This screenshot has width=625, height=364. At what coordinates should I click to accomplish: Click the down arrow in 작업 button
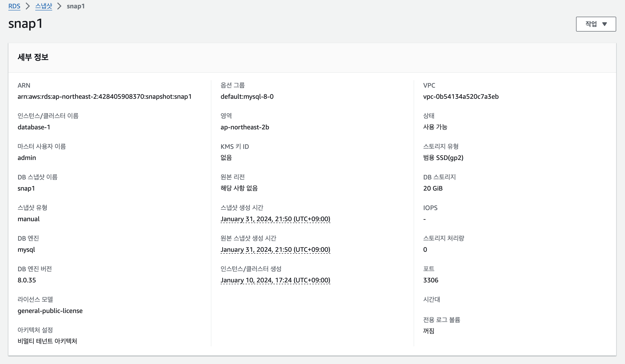point(604,24)
